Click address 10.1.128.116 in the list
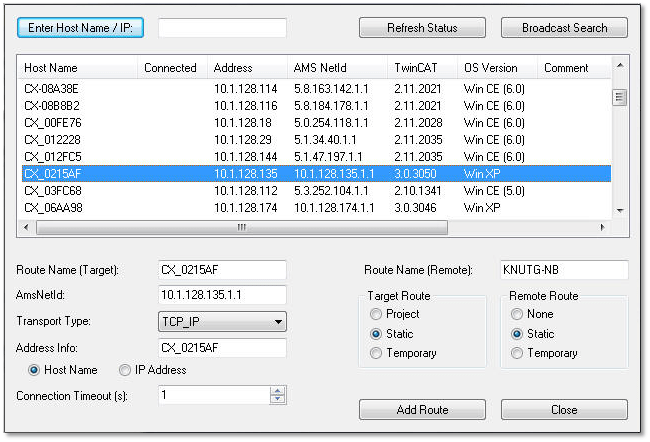650x442 pixels. [x=245, y=106]
